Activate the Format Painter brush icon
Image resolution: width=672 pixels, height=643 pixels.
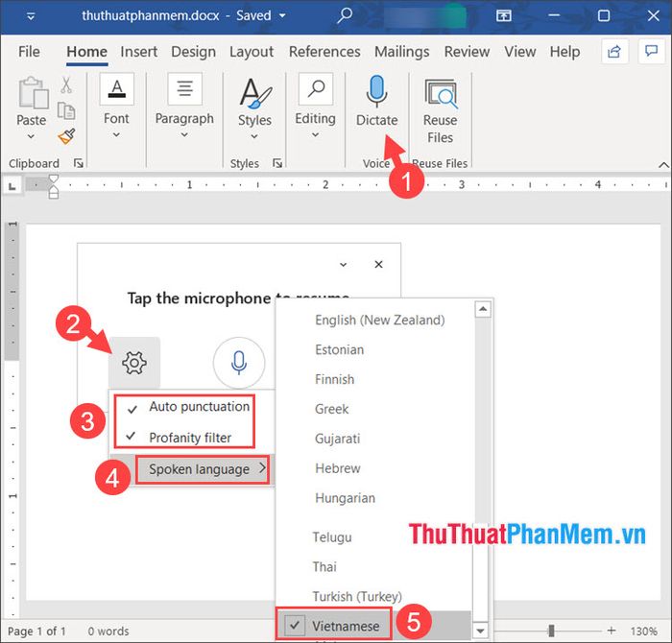(66, 136)
